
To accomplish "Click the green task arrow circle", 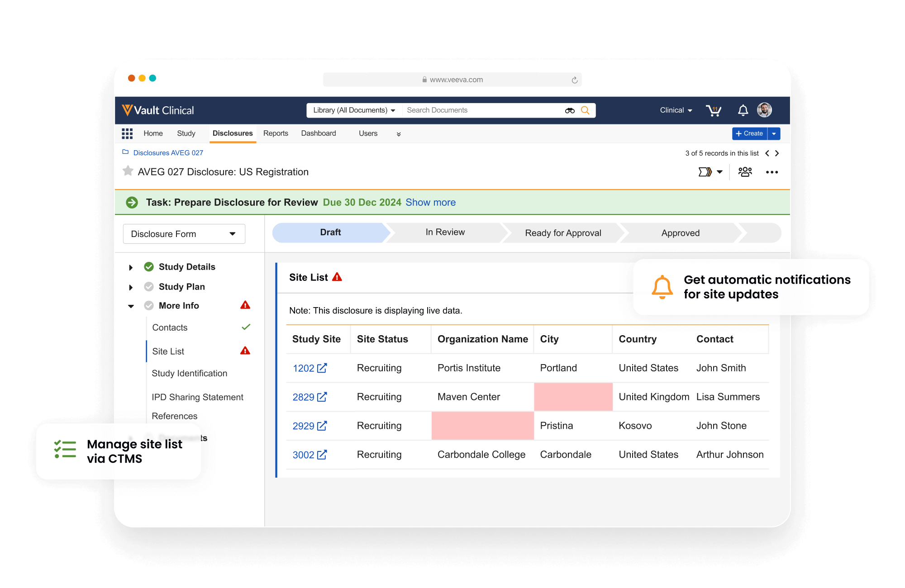I will point(132,202).
